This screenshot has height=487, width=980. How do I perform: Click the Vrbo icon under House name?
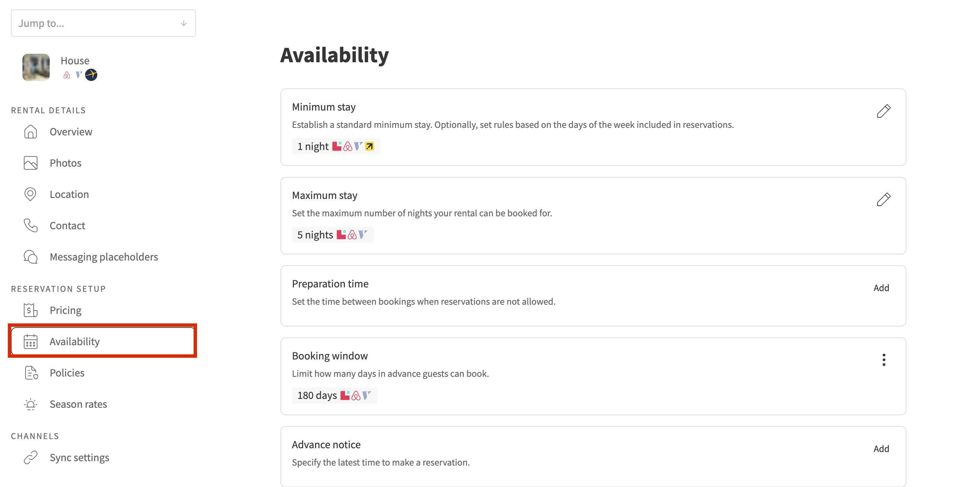[79, 75]
